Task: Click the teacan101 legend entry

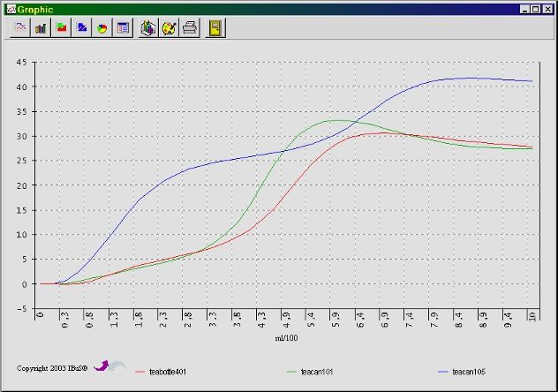Action: 317,372
